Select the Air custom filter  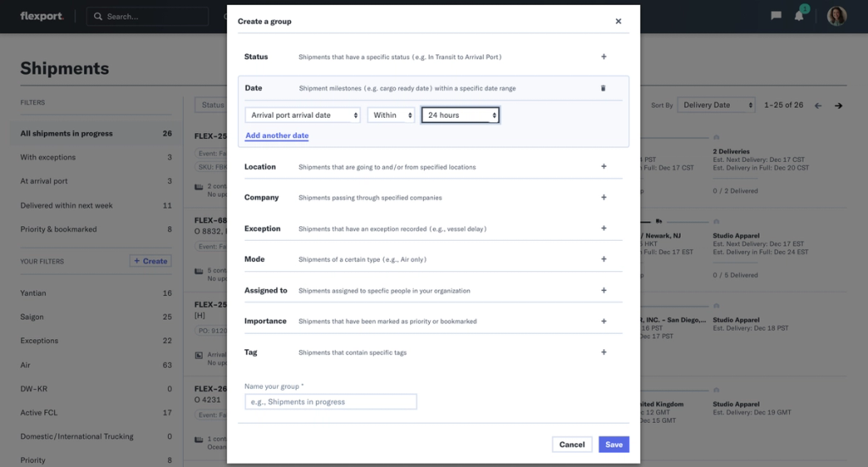click(96, 365)
